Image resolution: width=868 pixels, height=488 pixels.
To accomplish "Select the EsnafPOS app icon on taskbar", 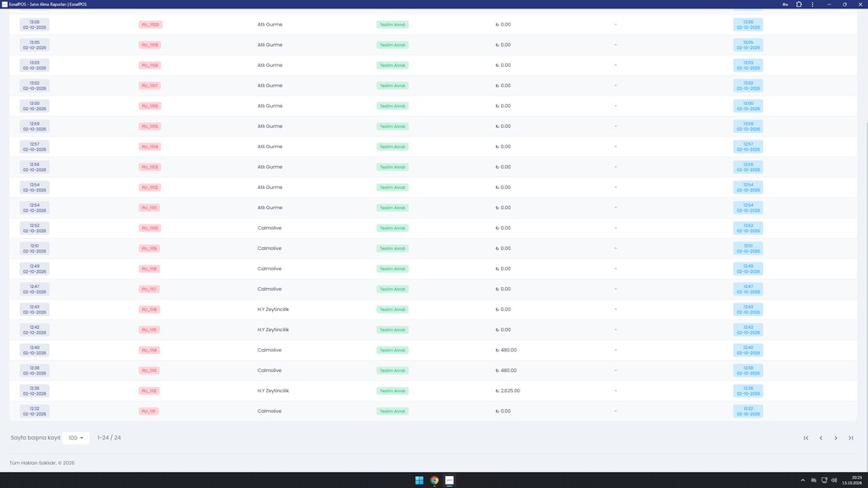I will coord(449,480).
